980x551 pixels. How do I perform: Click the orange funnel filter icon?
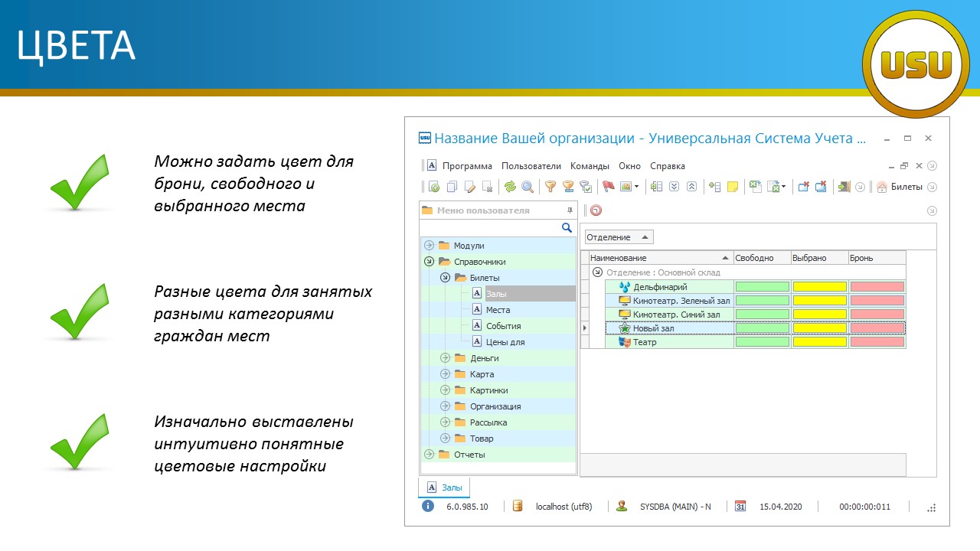point(550,187)
